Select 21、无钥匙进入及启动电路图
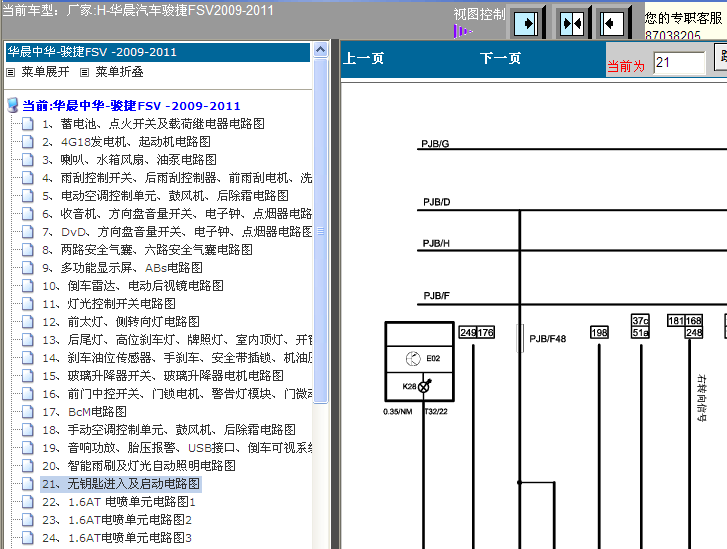This screenshot has width=727, height=549. tap(121, 484)
